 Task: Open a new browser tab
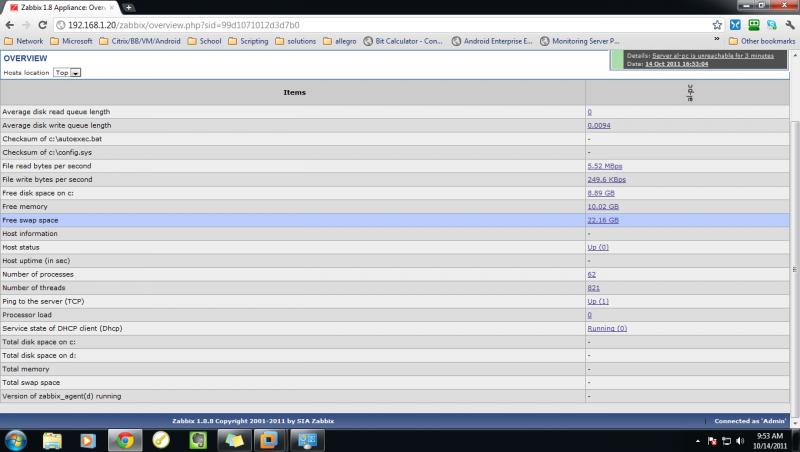[129, 7]
